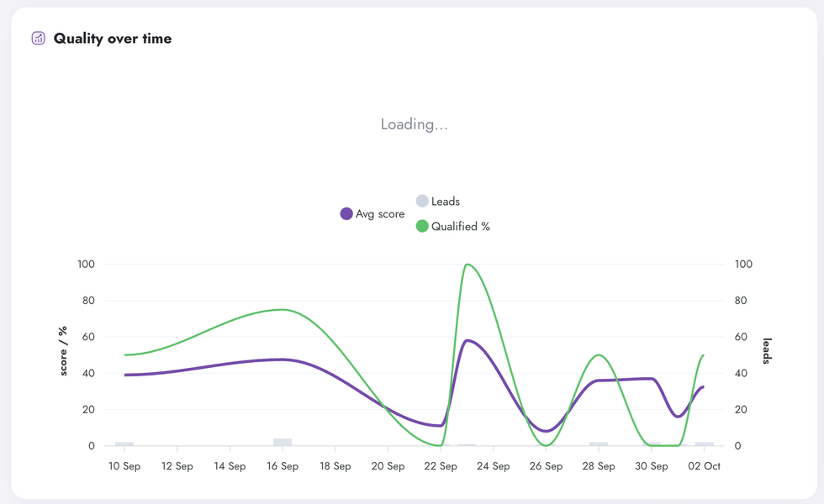Click the leads bar above 02 Oct
824x504 pixels.
[x=705, y=444]
